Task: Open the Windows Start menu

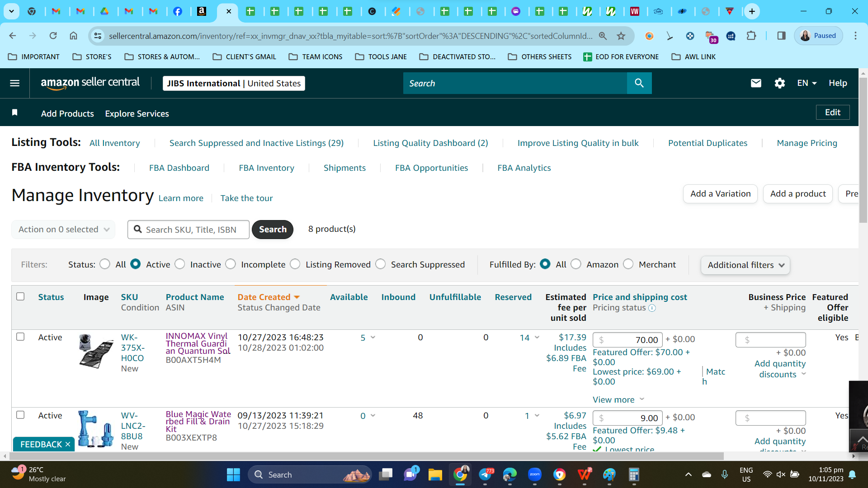Action: click(233, 474)
